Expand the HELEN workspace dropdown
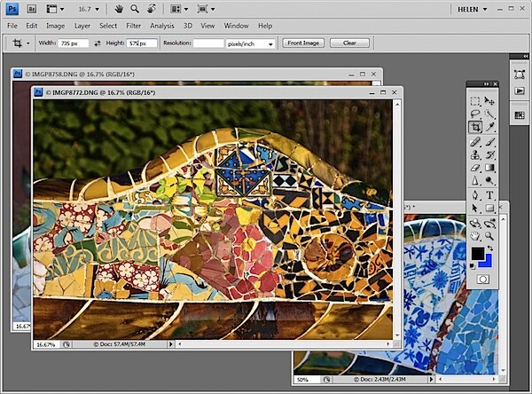The image size is (532, 394). (473, 10)
